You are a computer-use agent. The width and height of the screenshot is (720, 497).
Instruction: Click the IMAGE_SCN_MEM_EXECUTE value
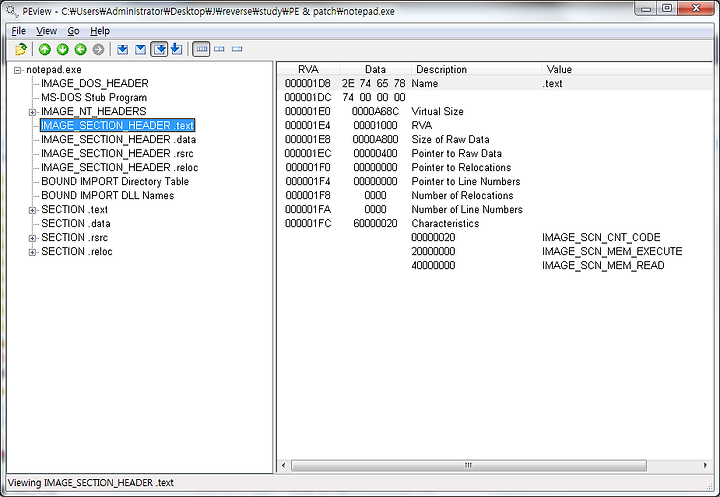tap(612, 252)
